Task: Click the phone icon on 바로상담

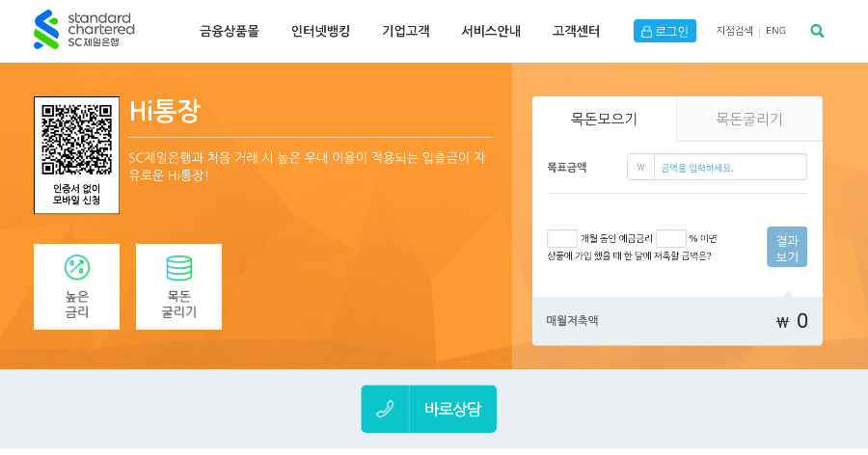Action: 385,409
